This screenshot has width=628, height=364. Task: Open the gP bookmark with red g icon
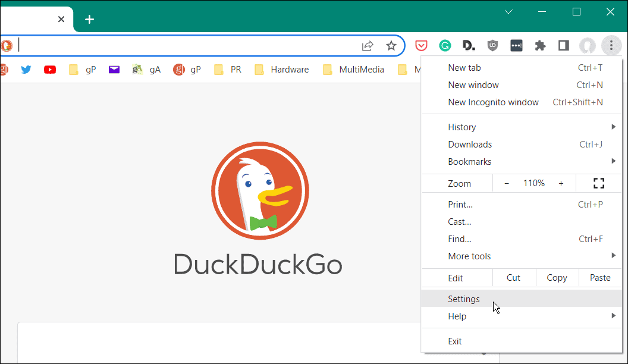[187, 70]
